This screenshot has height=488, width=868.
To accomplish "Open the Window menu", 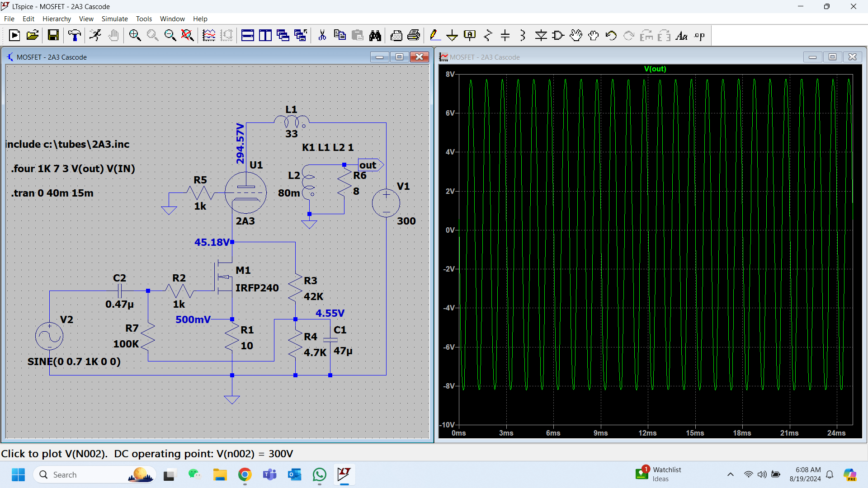I will tap(172, 19).
